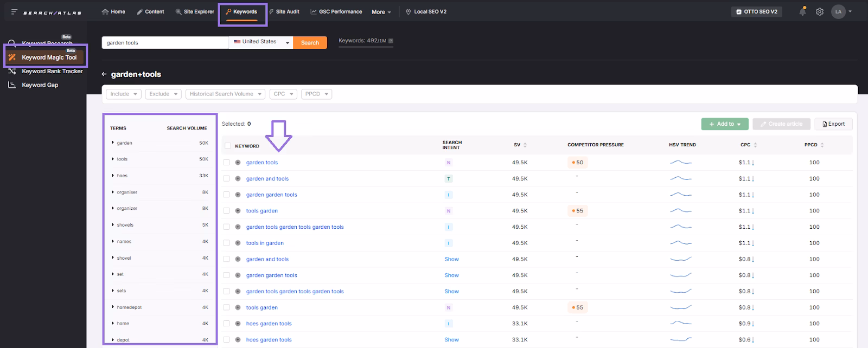Image resolution: width=868 pixels, height=348 pixels.
Task: Expand the Historical Search Volume filter
Action: [x=225, y=94]
